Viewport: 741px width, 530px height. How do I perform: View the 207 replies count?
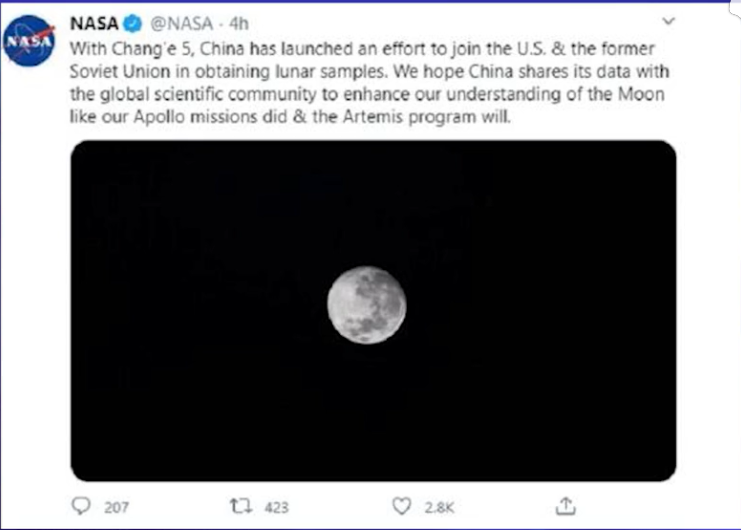click(x=117, y=507)
